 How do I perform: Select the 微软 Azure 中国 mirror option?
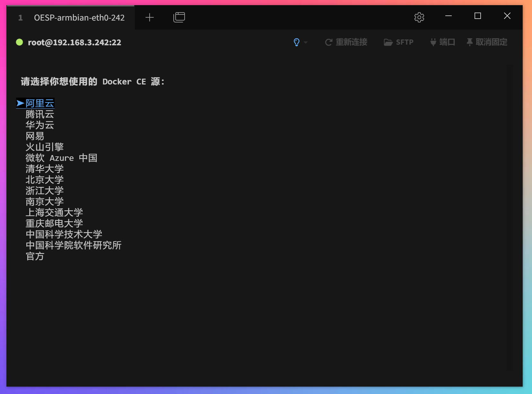[61, 158]
